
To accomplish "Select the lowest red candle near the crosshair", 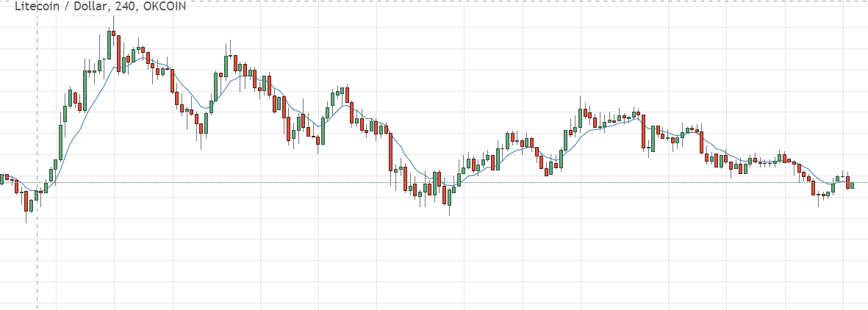I will point(26,201).
